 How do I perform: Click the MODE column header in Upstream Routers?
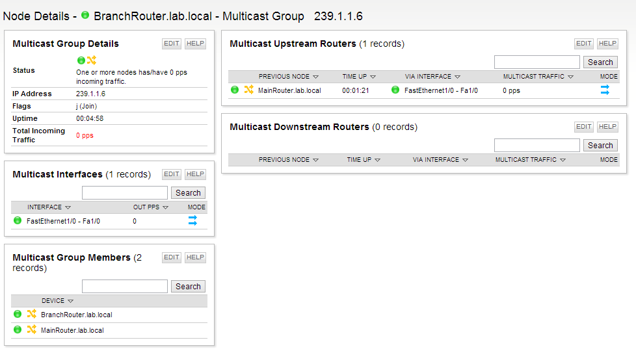pos(609,77)
